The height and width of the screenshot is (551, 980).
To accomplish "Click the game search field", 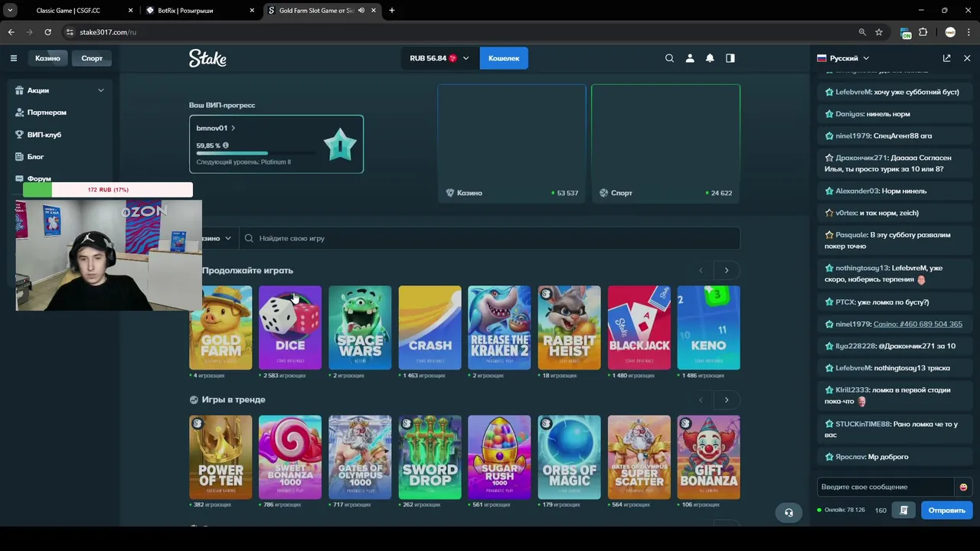I will [490, 238].
